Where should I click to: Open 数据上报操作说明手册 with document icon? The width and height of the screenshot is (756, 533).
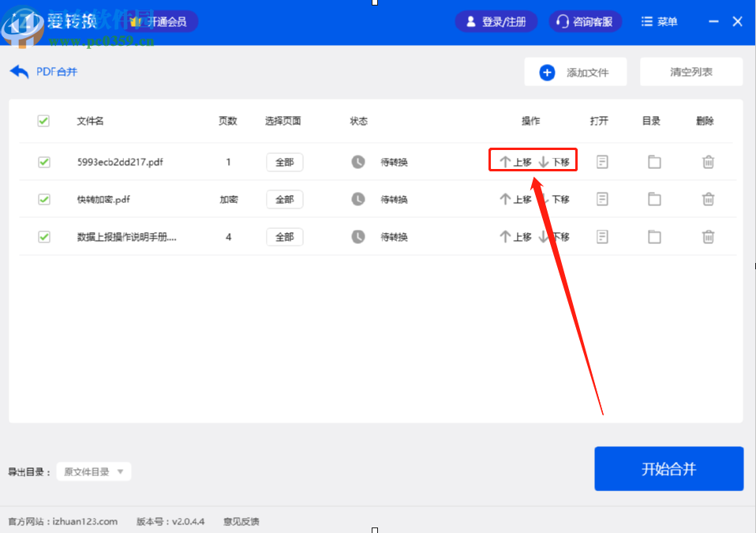coord(602,237)
